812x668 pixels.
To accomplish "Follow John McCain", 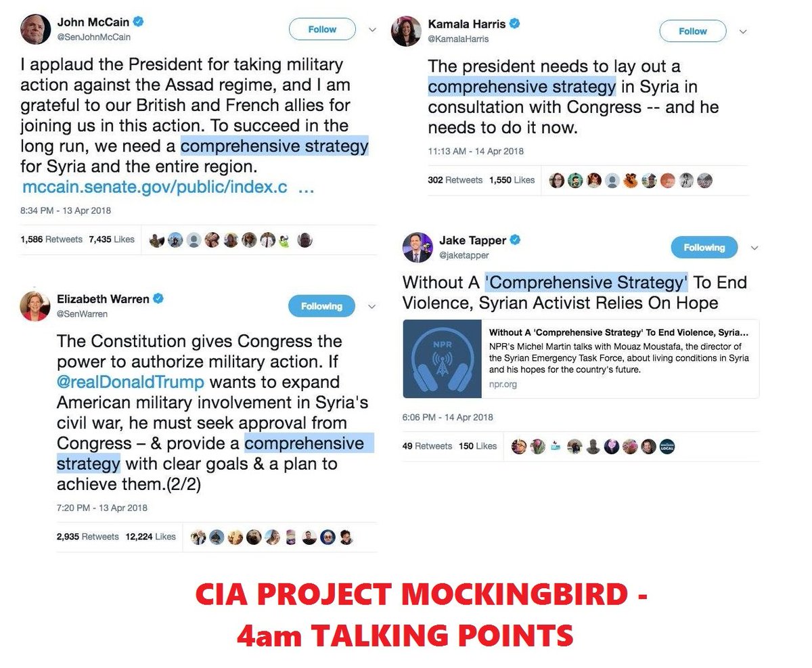I will 322,29.
